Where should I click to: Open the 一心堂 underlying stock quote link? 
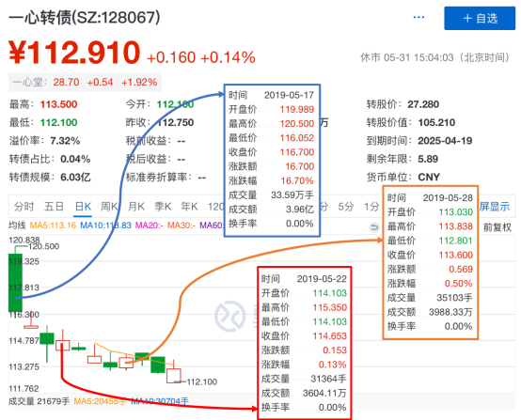point(85,82)
